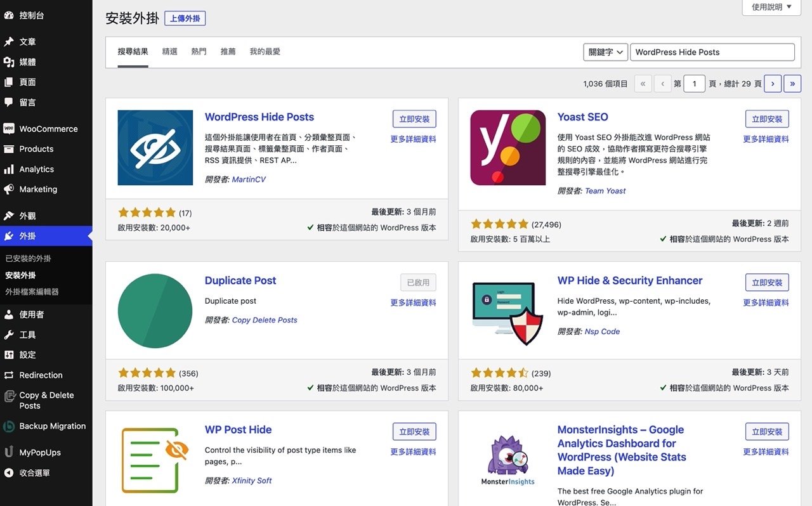This screenshot has width=812, height=506.
Task: Switch to the 推薦 recommended tab
Action: (228, 52)
